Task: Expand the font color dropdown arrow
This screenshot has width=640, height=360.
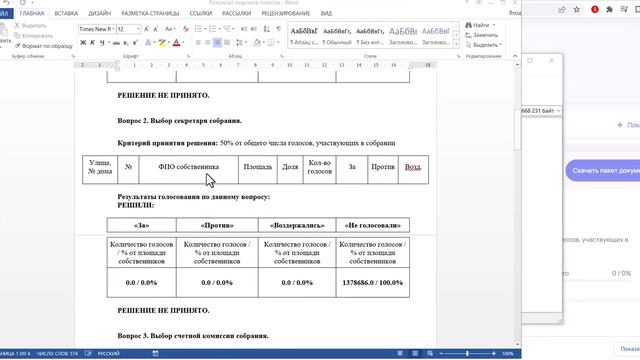Action: pos(183,42)
